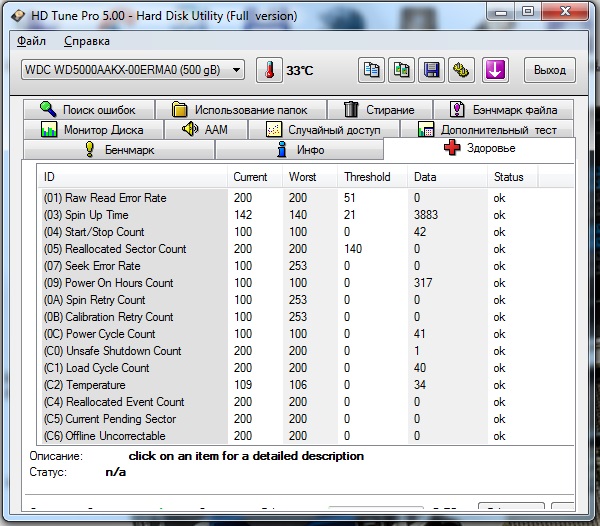Click the Worst column header
Image resolution: width=600 pixels, height=526 pixels.
click(310, 177)
